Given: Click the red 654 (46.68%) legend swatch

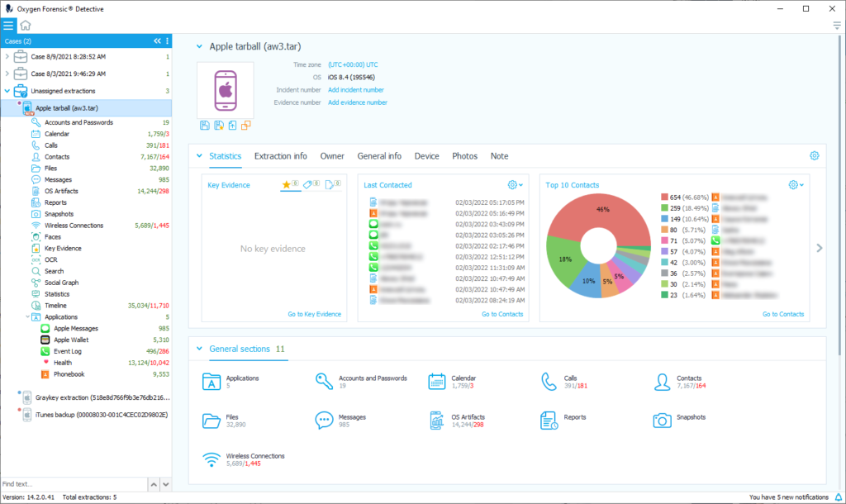Looking at the screenshot, I should 665,197.
